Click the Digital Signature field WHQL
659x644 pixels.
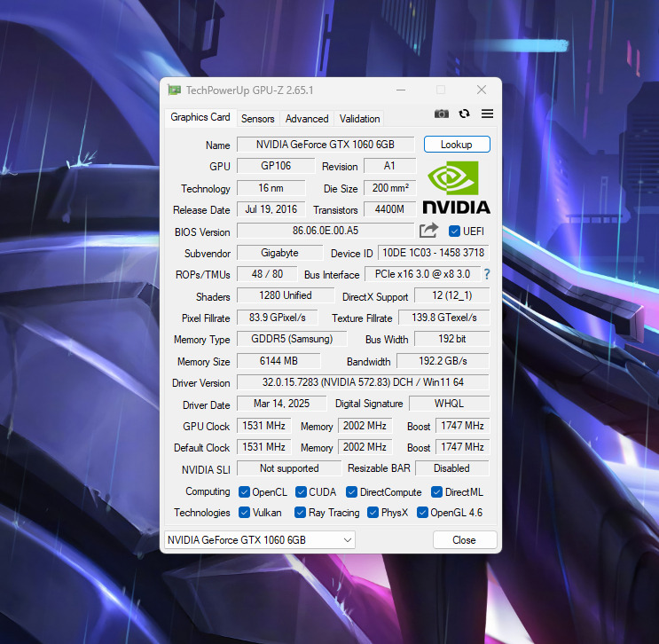pos(450,404)
